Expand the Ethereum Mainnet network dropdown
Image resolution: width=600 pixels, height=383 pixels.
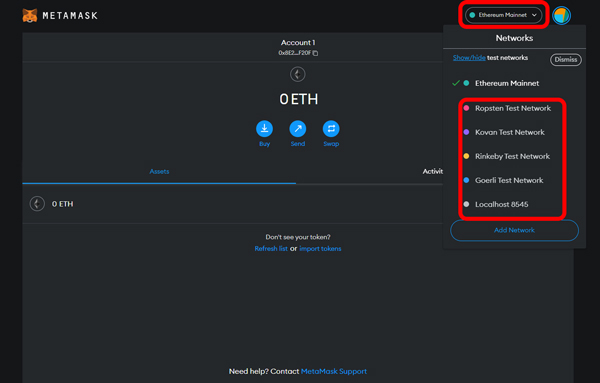click(504, 15)
